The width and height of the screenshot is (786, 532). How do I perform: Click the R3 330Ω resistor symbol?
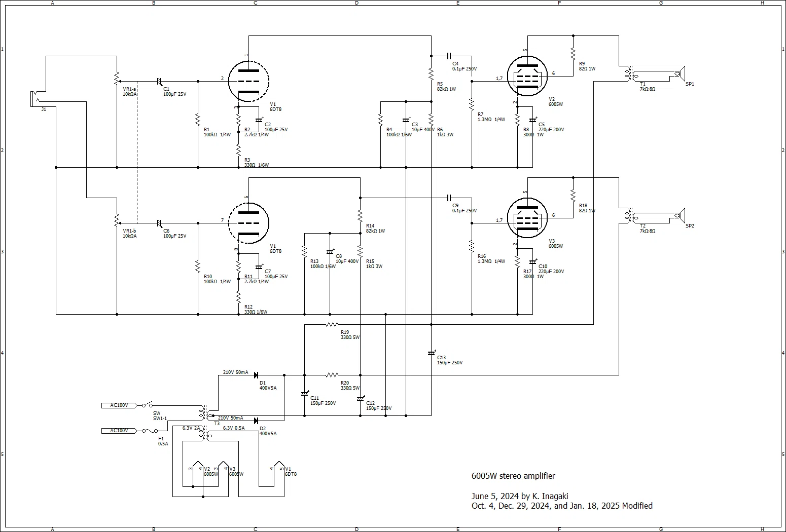(x=238, y=149)
